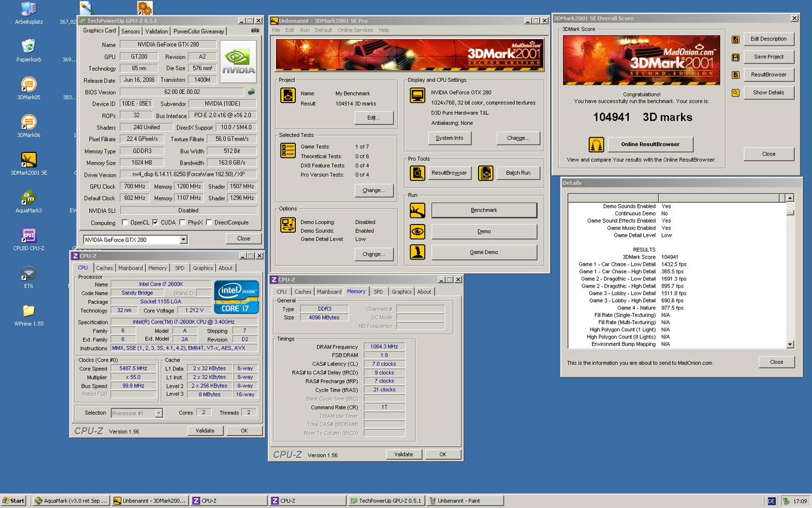This screenshot has width=812, height=508.
Task: Click Game Demo joystick icon
Action: (x=417, y=252)
